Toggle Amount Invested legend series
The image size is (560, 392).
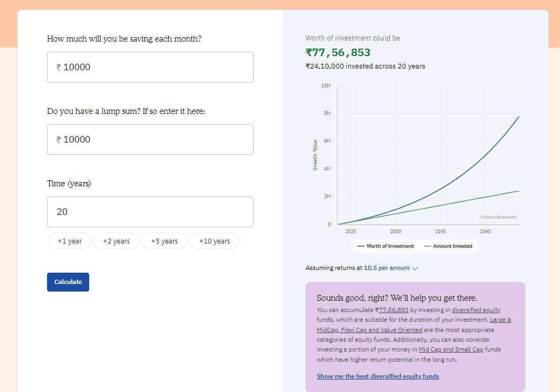[x=448, y=246]
